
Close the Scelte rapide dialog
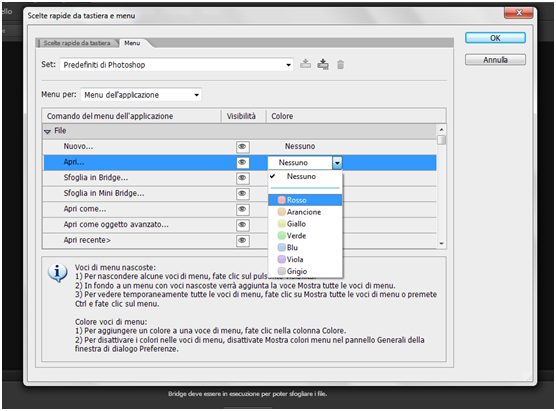518,13
